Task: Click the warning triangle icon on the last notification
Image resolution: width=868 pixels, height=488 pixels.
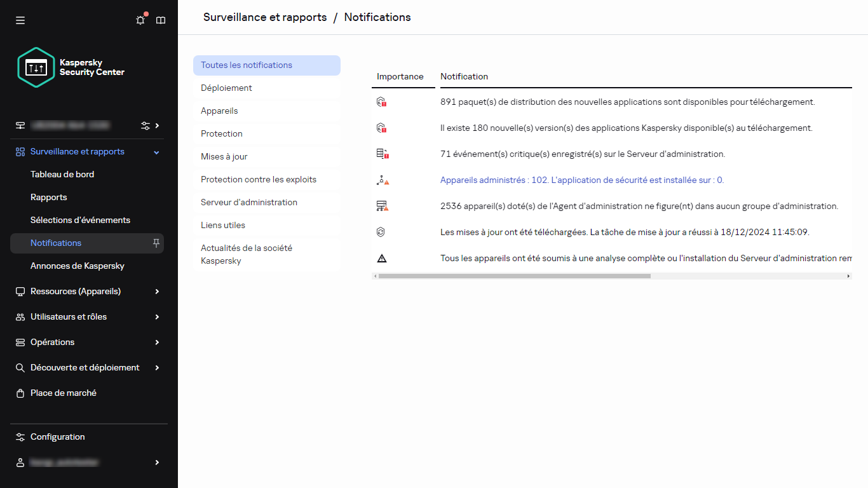Action: (381, 257)
